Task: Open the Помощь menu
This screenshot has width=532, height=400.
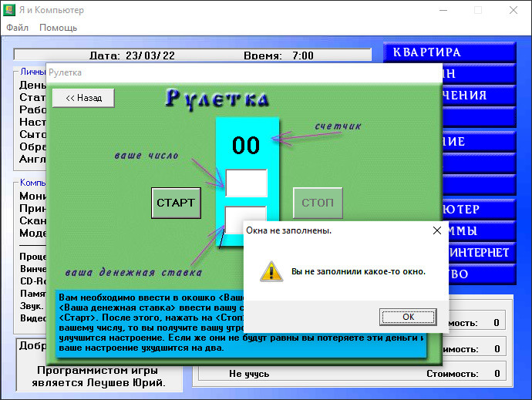Action: pos(58,28)
